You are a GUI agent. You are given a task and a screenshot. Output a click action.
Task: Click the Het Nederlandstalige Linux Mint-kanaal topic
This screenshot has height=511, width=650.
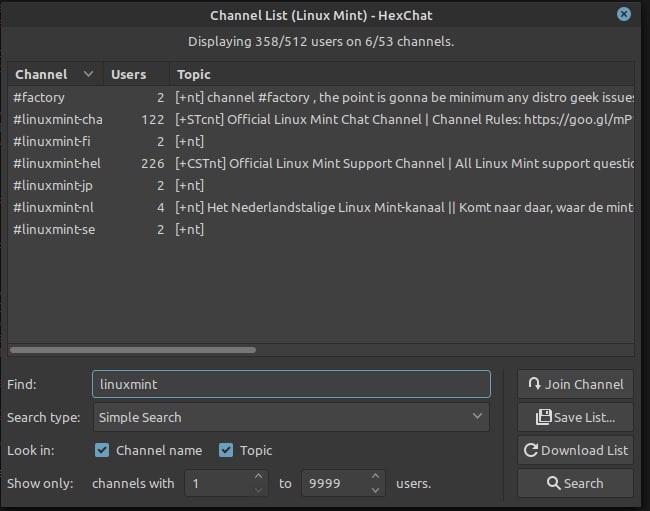(x=404, y=207)
